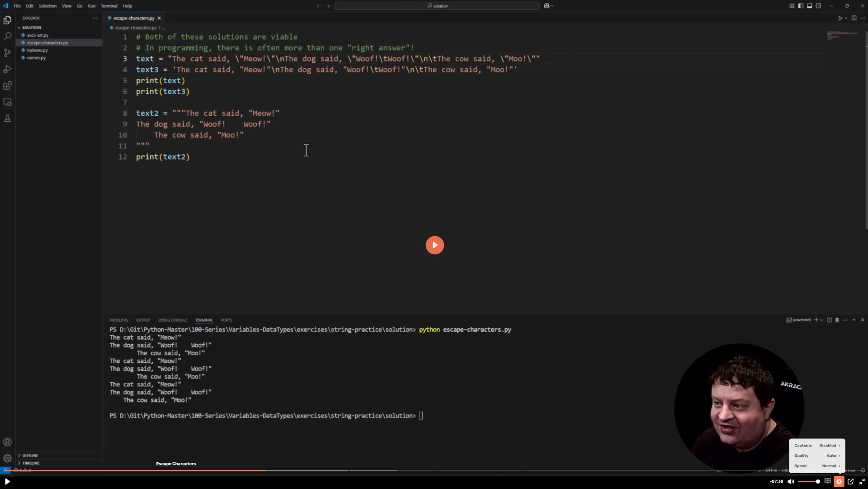Switch to the PORTS tab
This screenshot has width=868, height=489.
(226, 320)
